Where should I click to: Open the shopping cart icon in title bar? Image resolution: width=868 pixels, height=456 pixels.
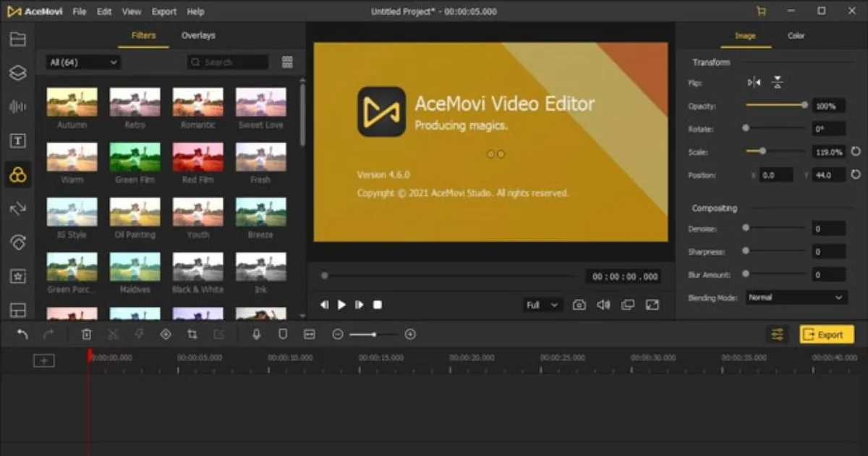pos(761,12)
